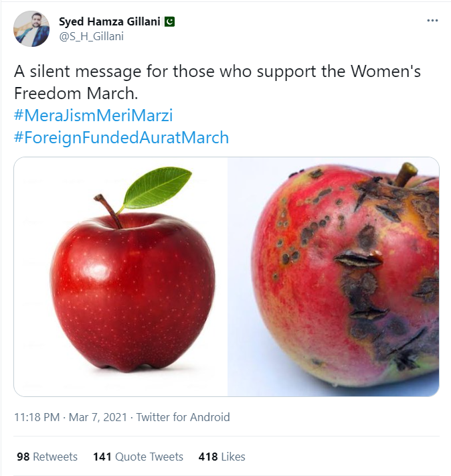Screen dimensions: 451x476
Task: Click the 11:18 PM timestamp
Action: point(37,417)
